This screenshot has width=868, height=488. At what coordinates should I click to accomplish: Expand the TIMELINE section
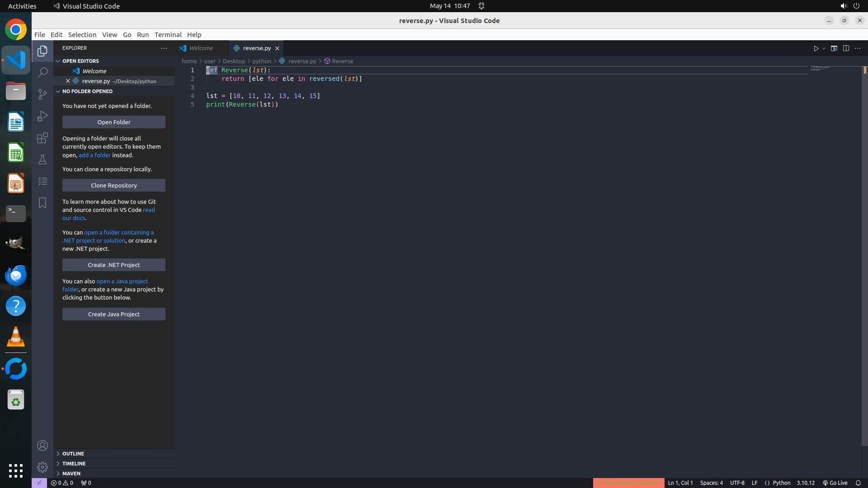pos(74,464)
